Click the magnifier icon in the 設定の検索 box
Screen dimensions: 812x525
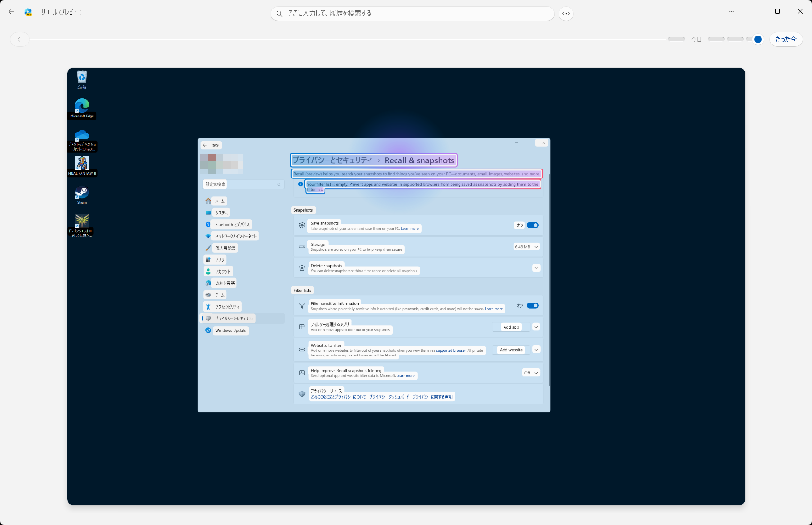(x=279, y=185)
